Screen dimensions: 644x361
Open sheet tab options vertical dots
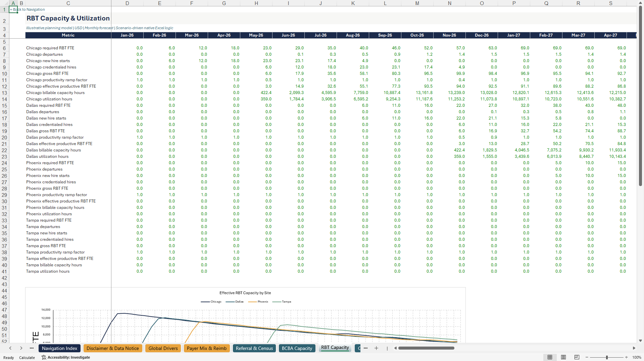pos(387,348)
